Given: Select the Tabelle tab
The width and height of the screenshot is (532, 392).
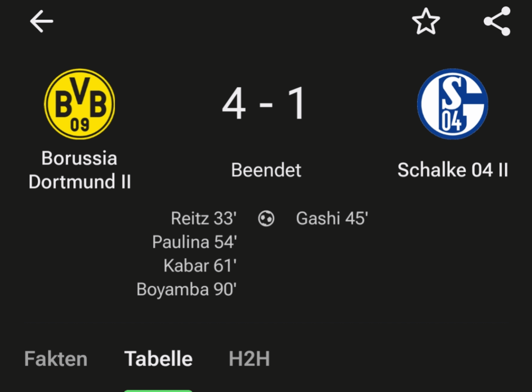Looking at the screenshot, I should point(158,359).
